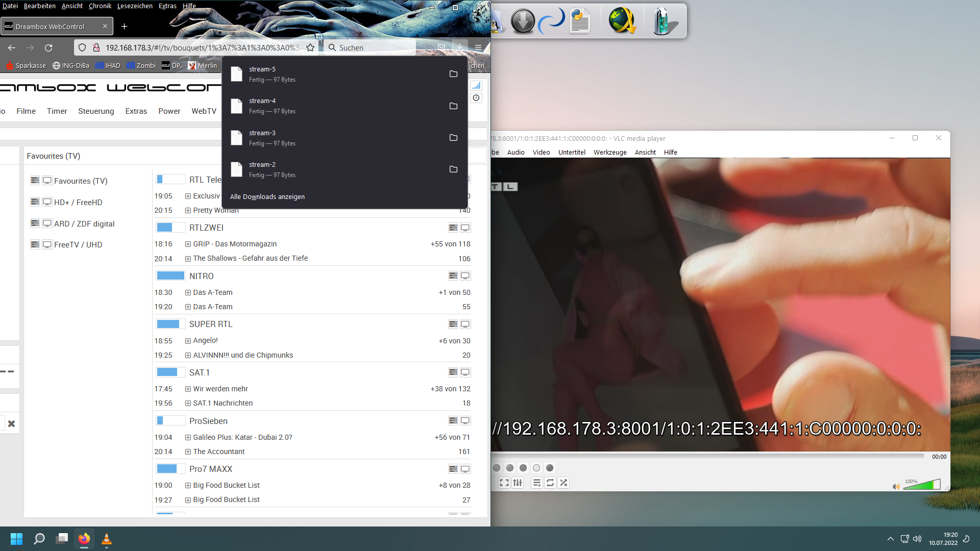This screenshot has width=980, height=551.
Task: Open the RTLZWEI EPG list icon
Action: (x=453, y=228)
